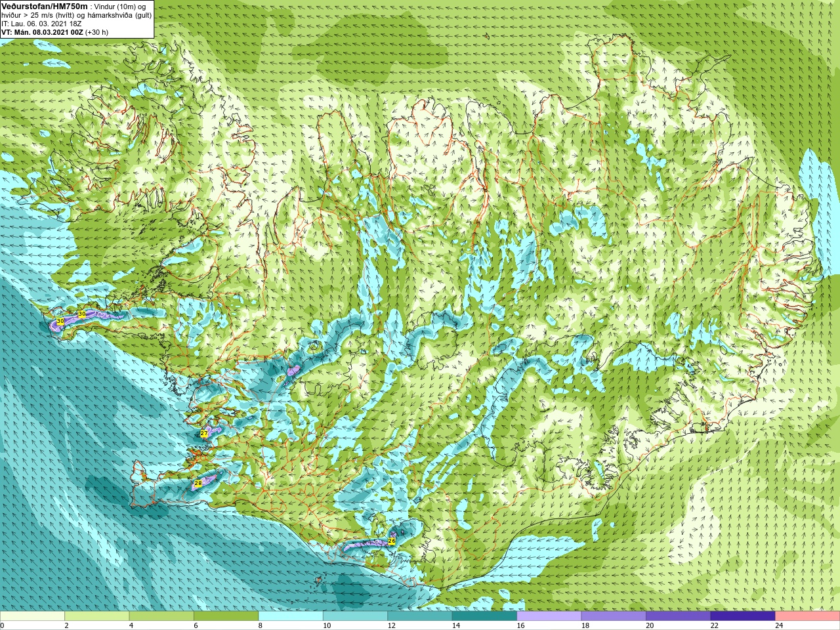Pick the green 4–6 legend swatch
840x630 pixels.
(x=161, y=616)
